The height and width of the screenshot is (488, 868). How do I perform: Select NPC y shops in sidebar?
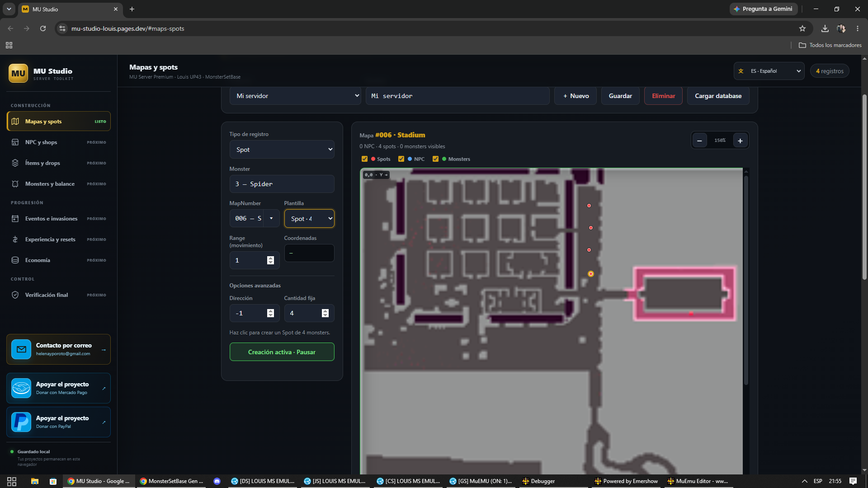click(59, 142)
